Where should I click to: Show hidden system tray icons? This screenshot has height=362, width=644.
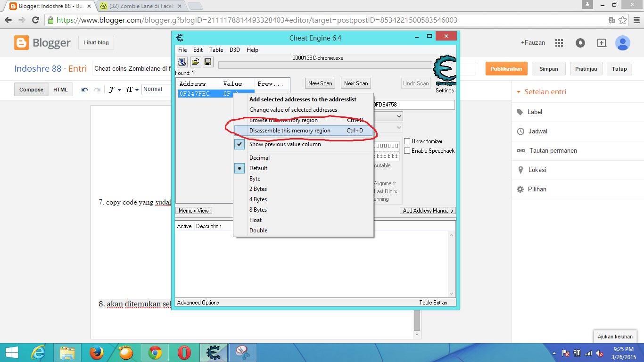[553, 353]
